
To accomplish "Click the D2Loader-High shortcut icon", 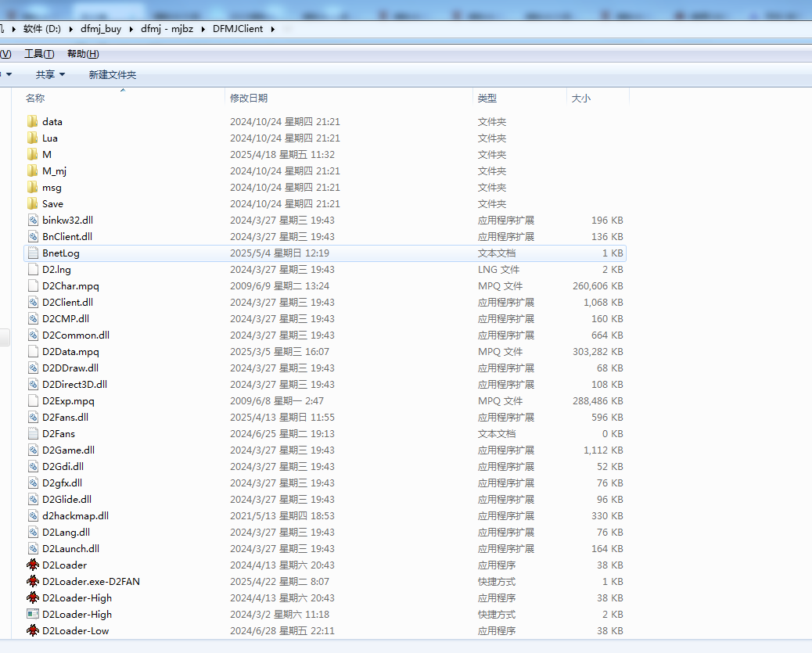I will 33,614.
